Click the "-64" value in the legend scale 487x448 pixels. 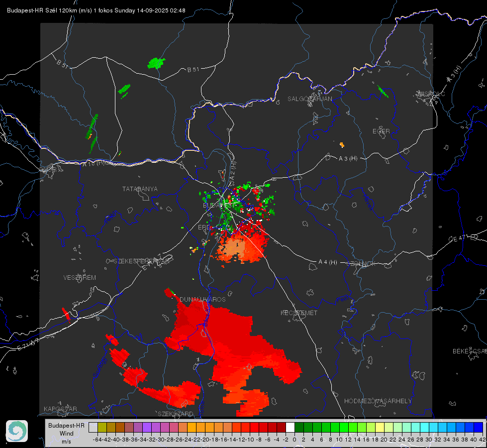pyautogui.click(x=97, y=440)
